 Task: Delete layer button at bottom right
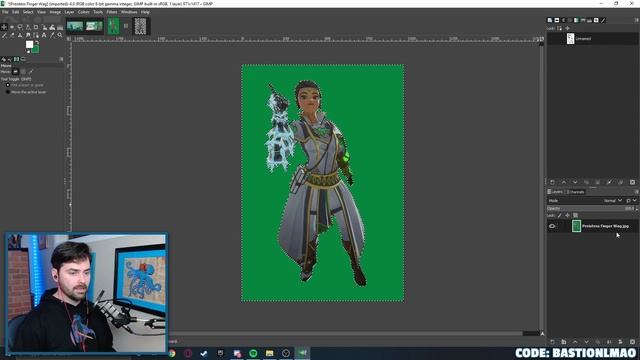click(632, 342)
